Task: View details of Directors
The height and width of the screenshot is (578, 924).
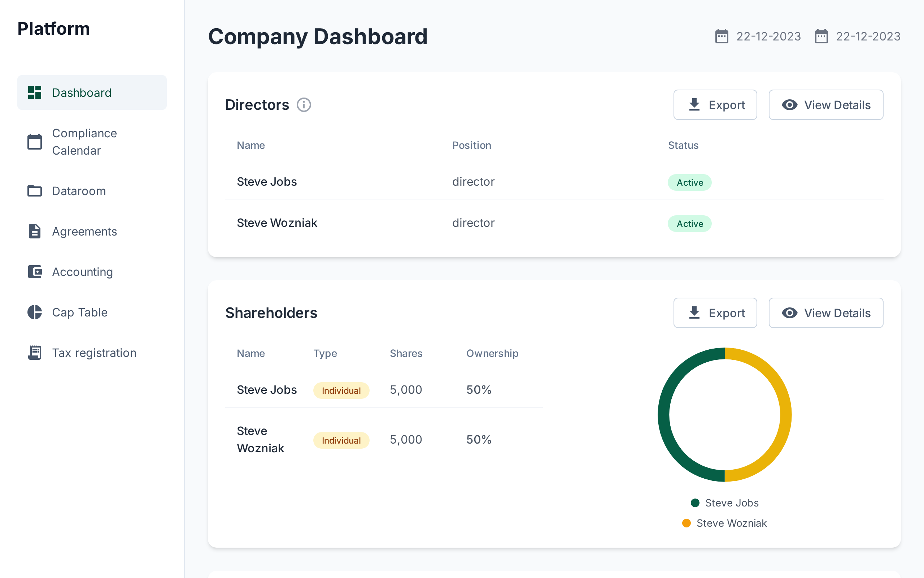Action: point(826,105)
